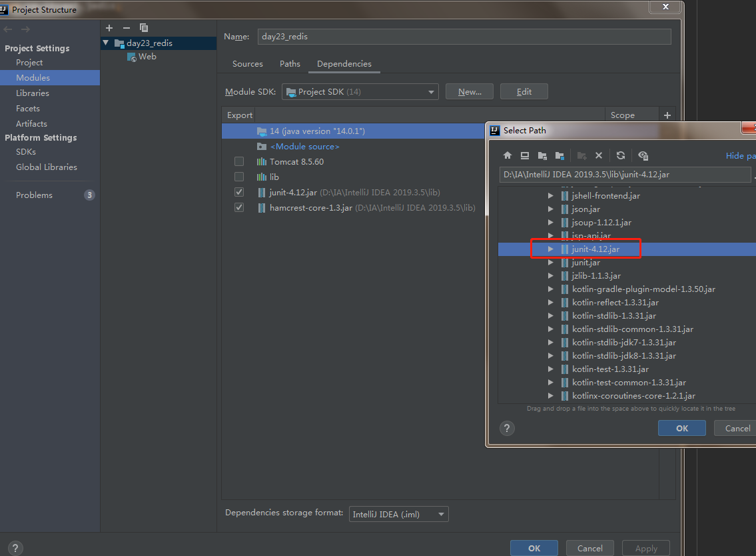Select the Dependencies tab

point(344,64)
